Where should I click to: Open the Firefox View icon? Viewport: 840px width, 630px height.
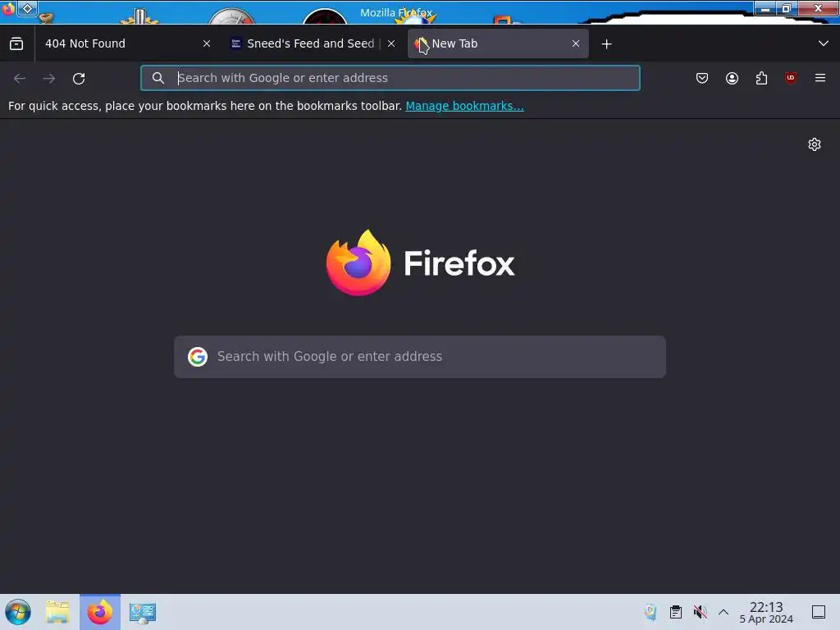point(16,44)
